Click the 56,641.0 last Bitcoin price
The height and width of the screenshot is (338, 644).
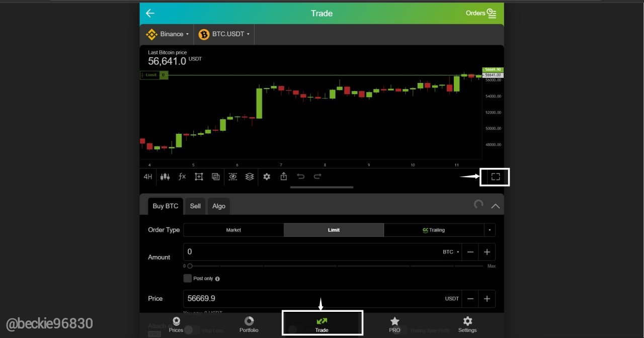167,61
